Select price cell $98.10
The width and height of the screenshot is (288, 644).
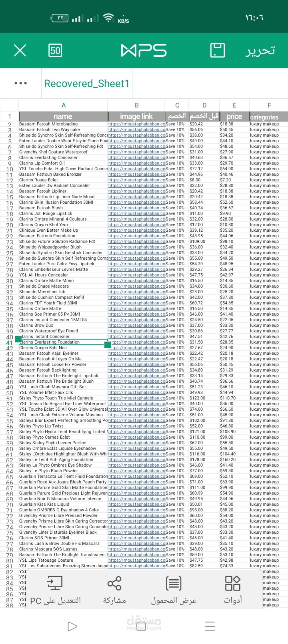pyautogui.click(x=234, y=241)
